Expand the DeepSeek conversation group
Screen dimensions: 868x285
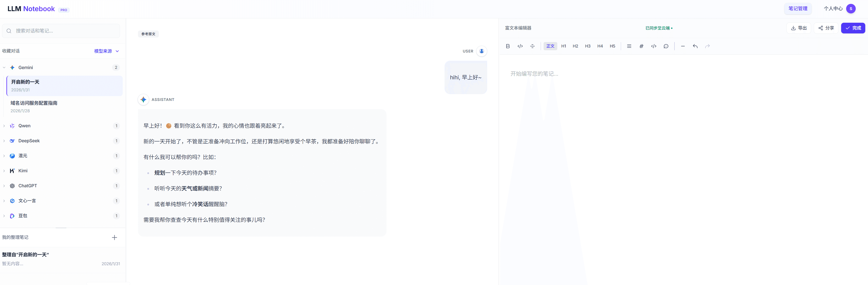pos(4,141)
